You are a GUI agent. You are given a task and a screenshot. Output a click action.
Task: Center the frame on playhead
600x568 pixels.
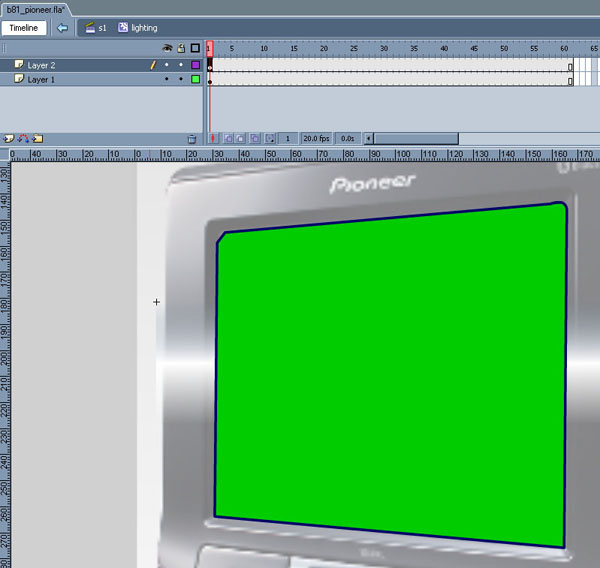click(213, 139)
